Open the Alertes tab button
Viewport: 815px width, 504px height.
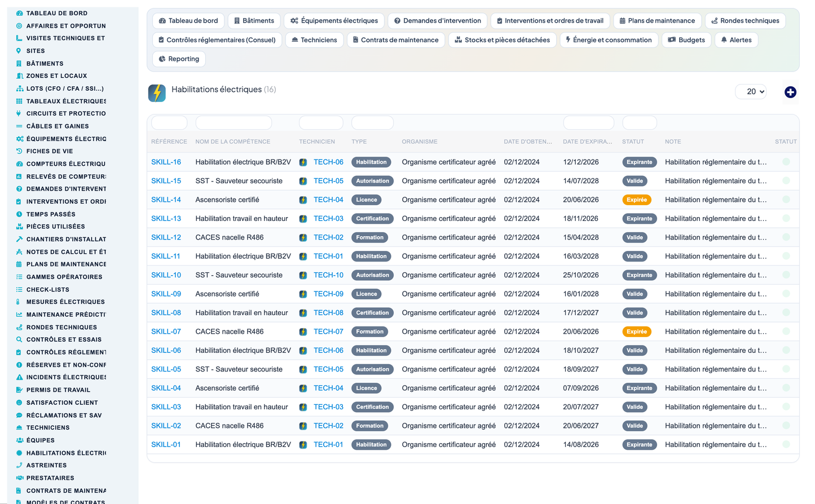click(737, 40)
